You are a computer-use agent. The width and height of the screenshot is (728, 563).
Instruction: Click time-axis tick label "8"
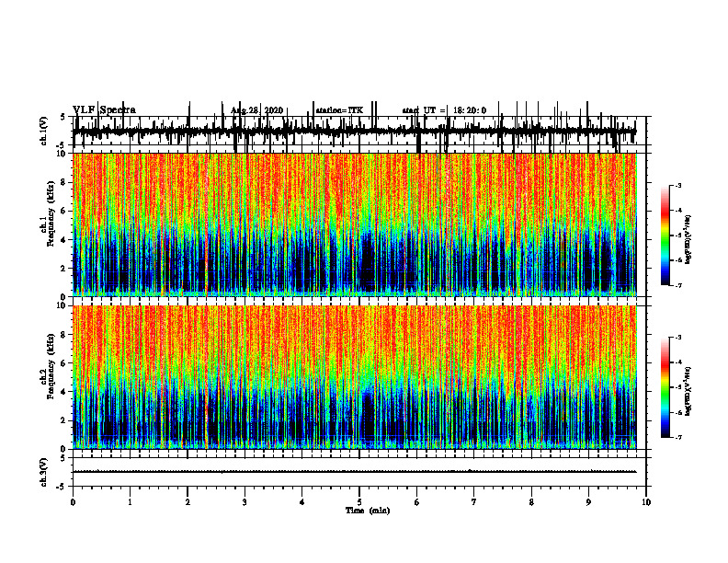pos(531,502)
